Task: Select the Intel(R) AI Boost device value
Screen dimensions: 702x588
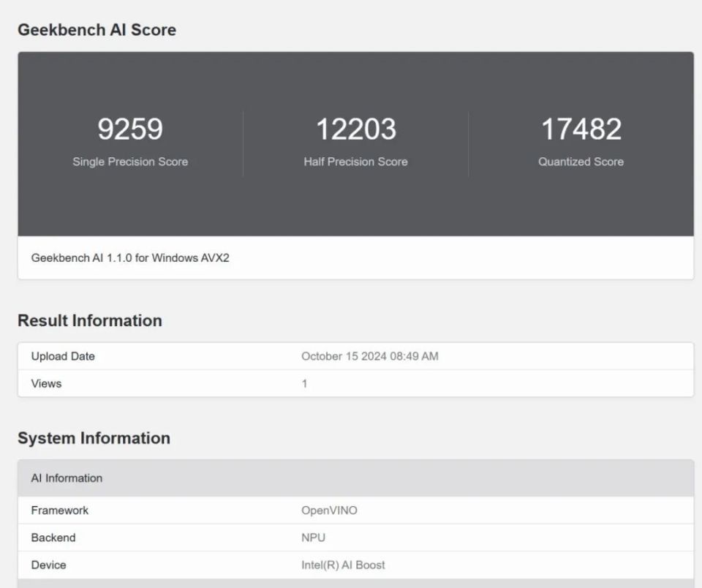Action: (343, 565)
